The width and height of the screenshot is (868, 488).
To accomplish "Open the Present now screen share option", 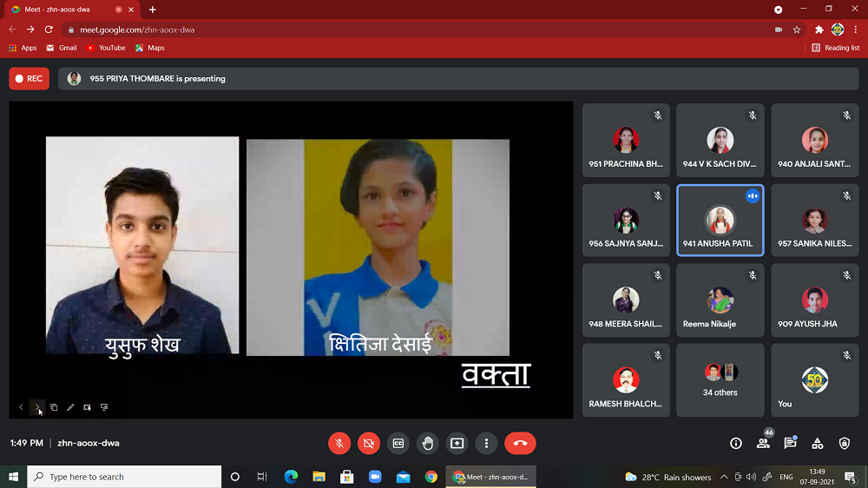I will (457, 443).
